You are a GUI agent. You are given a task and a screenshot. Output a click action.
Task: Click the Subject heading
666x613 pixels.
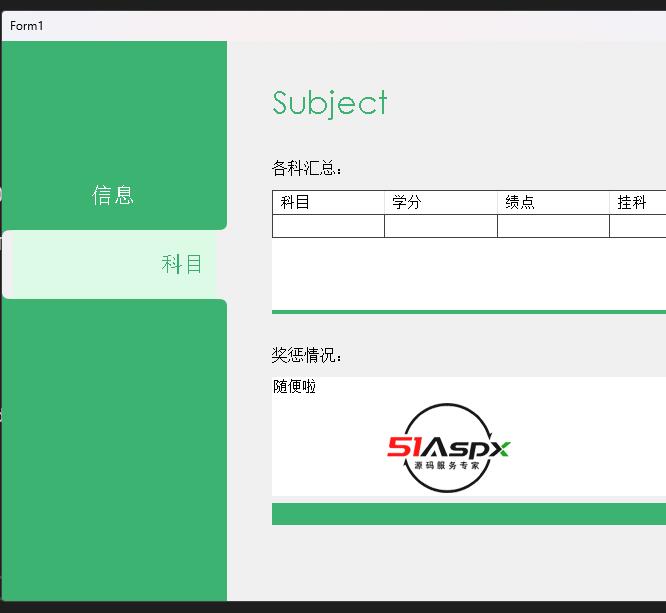coord(330,103)
